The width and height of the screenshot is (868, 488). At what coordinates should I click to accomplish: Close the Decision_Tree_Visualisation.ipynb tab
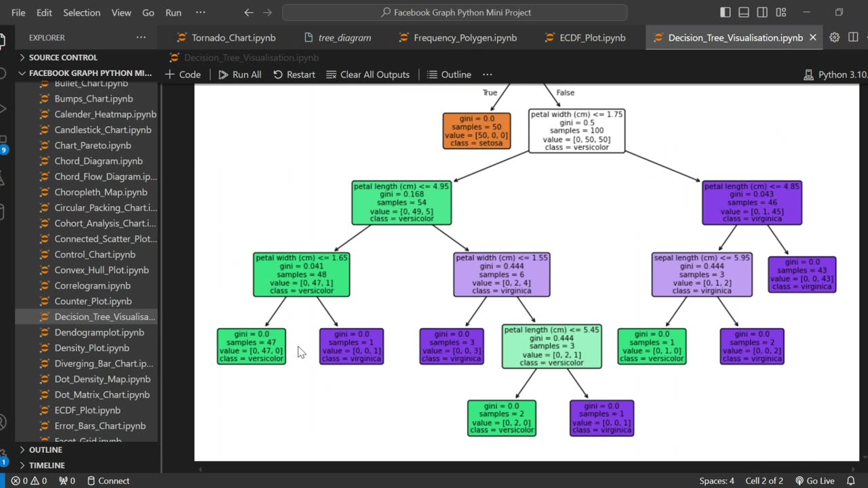pyautogui.click(x=812, y=37)
